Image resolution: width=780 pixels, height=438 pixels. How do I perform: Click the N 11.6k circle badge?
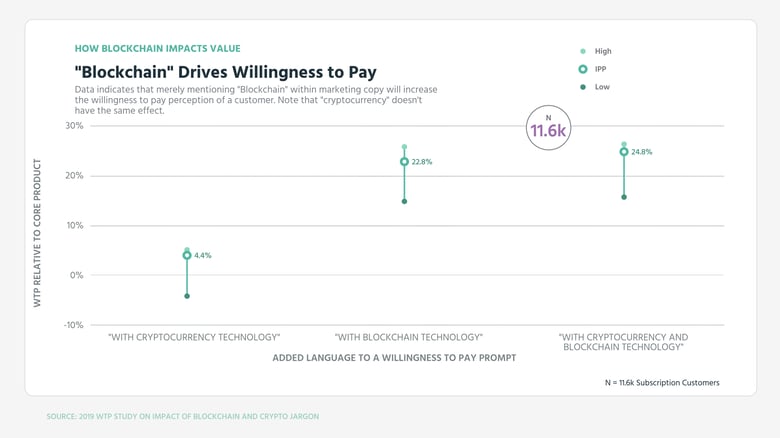[548, 127]
